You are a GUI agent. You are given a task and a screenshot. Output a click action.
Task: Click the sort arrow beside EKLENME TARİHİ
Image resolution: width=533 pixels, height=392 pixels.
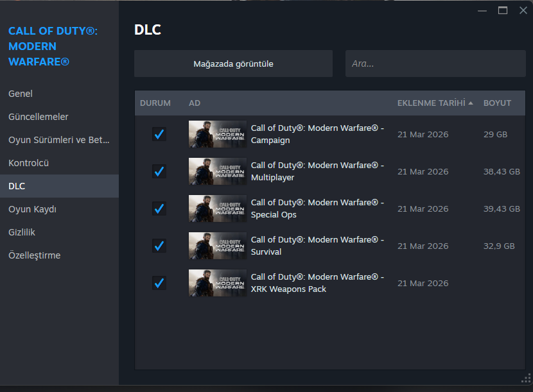tap(471, 103)
